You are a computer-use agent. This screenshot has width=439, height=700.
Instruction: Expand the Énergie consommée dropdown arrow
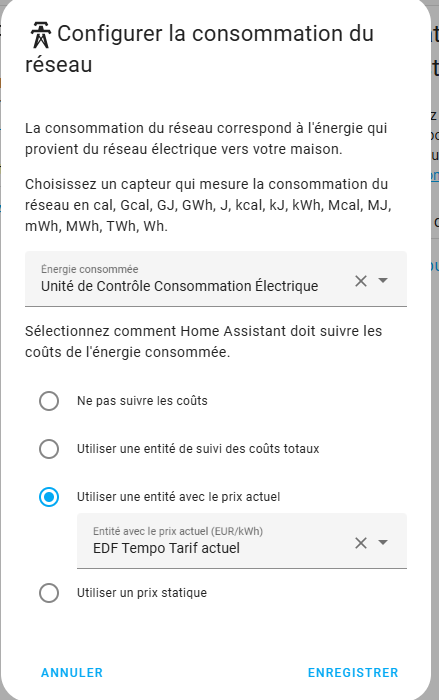[383, 280]
